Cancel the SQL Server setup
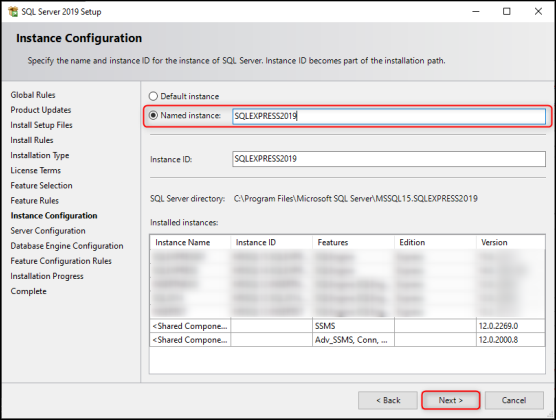Image resolution: width=556 pixels, height=420 pixels. (514, 400)
